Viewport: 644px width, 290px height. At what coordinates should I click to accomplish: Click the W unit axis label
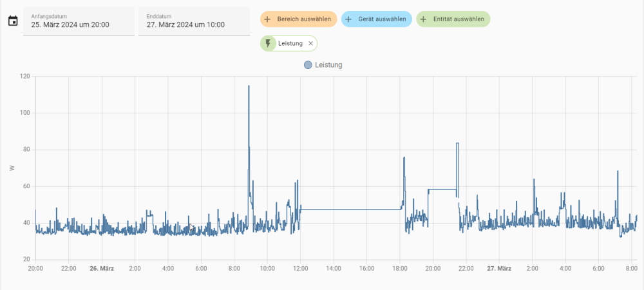click(12, 168)
